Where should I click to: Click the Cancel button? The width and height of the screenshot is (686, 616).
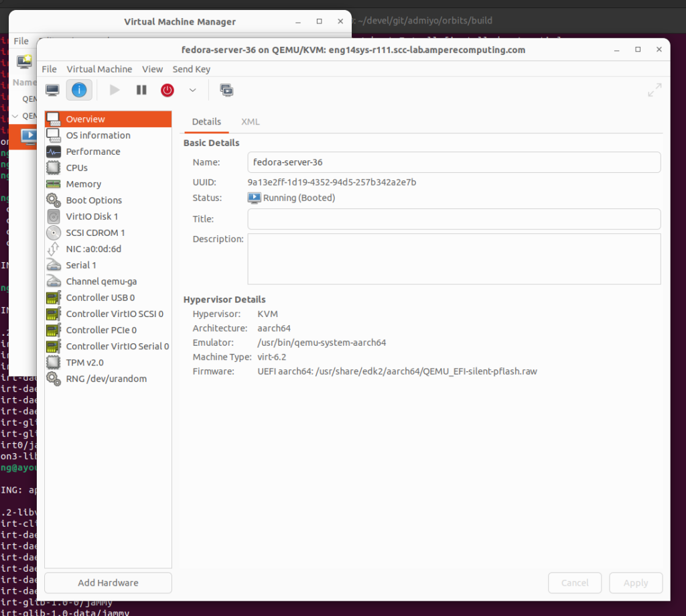[575, 582]
